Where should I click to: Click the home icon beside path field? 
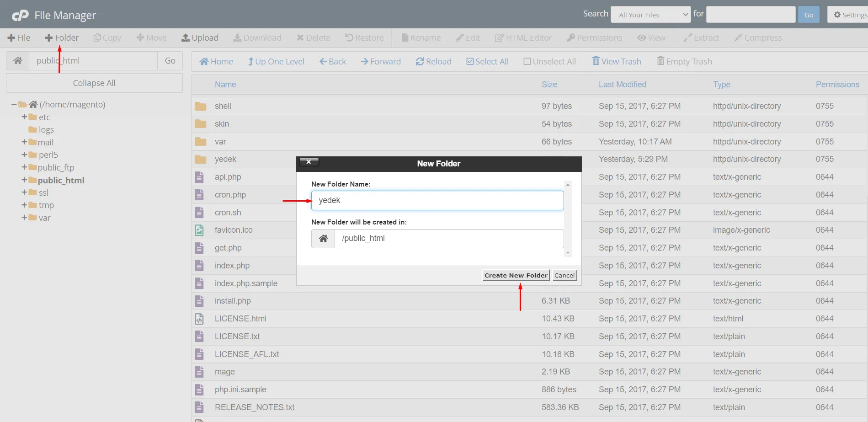tap(18, 61)
